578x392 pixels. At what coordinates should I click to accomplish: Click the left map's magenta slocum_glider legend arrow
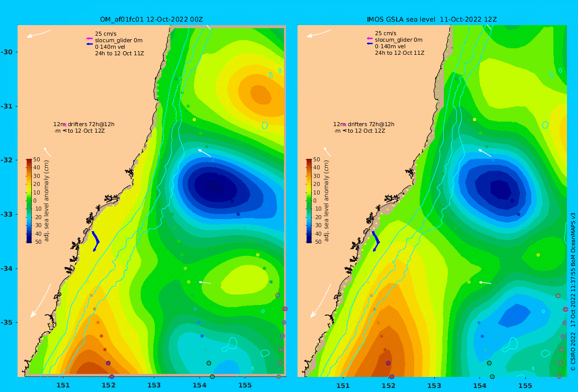89,39
